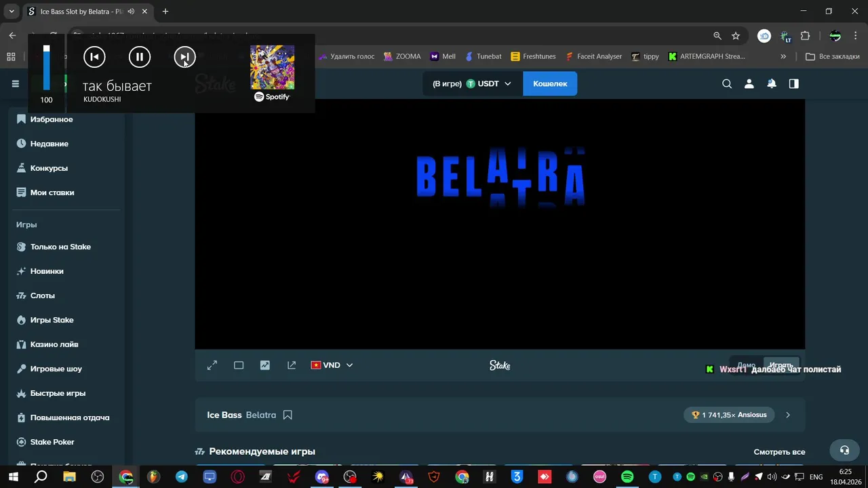Screen dimensions: 868x488
Task: Go back in the browser
Action: click(12, 36)
